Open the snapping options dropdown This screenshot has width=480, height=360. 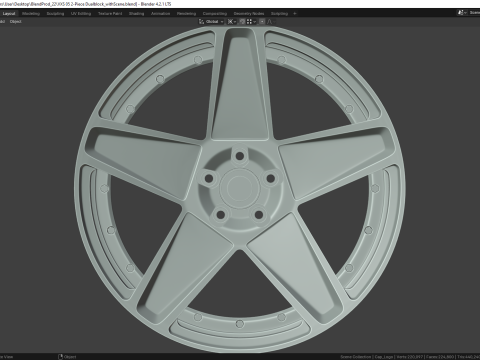click(251, 22)
